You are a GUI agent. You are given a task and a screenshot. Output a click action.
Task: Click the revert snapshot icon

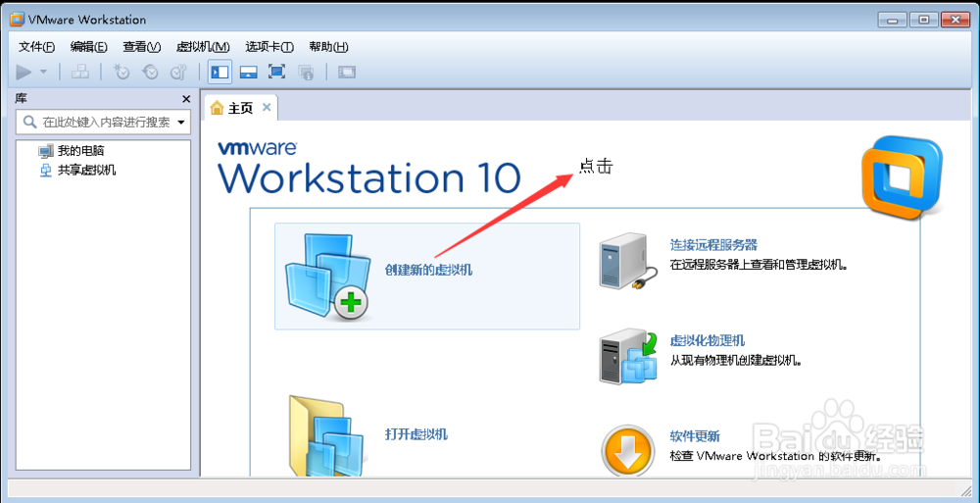(x=150, y=72)
